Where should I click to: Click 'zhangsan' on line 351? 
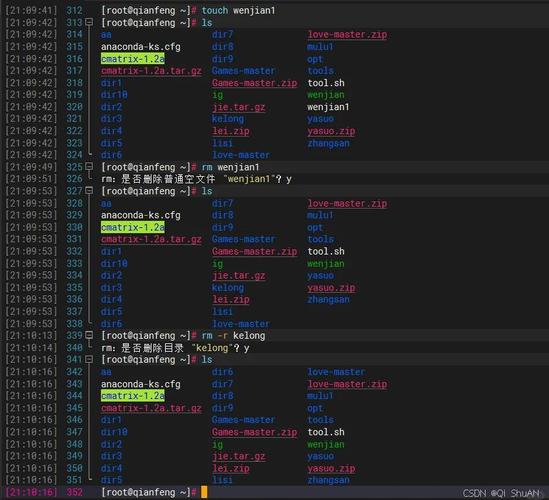[x=328, y=480]
